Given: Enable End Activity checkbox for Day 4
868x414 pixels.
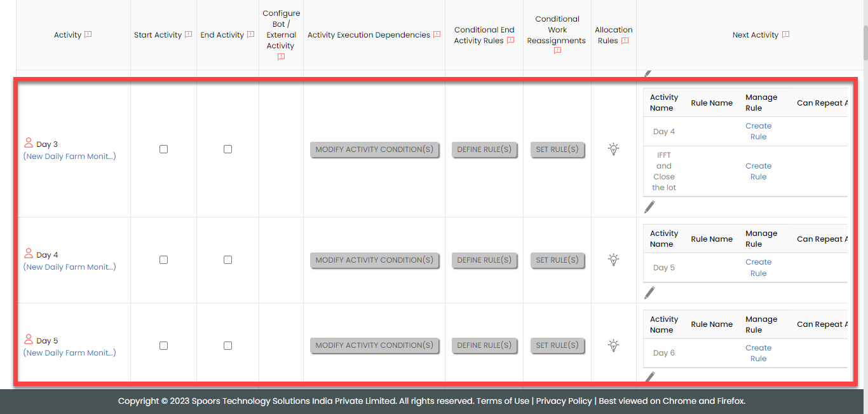Looking at the screenshot, I should click(227, 260).
